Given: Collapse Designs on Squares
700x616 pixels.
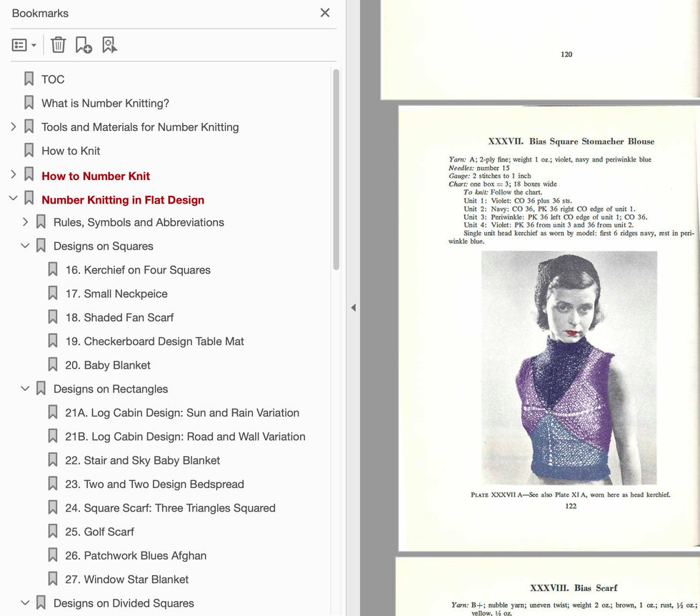Looking at the screenshot, I should click(26, 246).
